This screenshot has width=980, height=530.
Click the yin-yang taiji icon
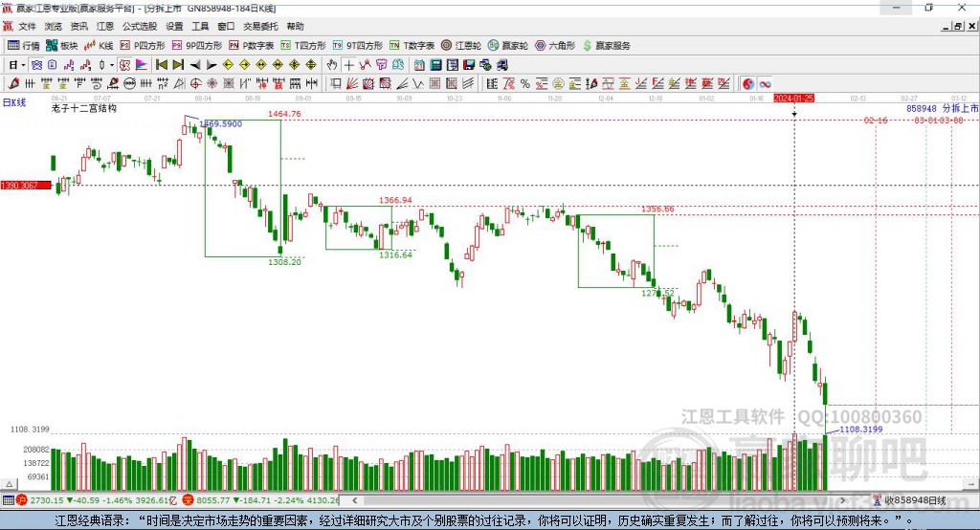[748, 84]
